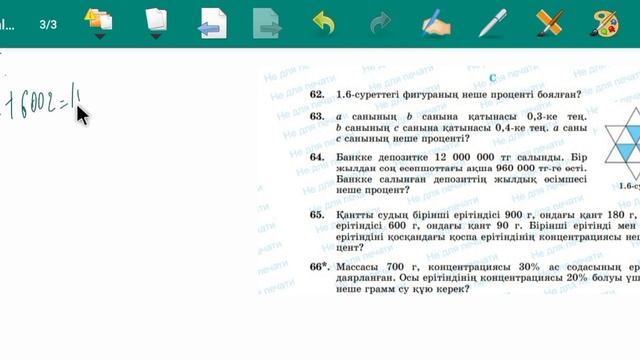
Task: Undo the last stroke
Action: 324,22
